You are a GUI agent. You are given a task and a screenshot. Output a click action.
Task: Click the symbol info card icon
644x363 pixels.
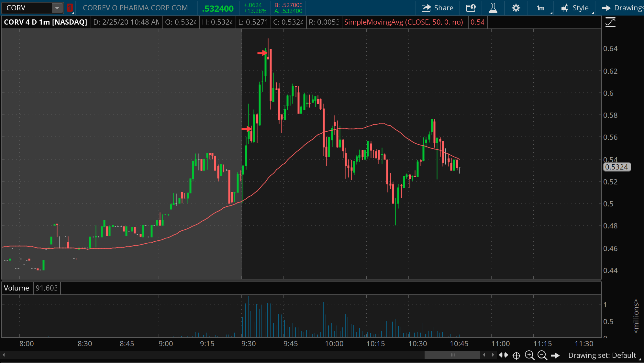pyautogui.click(x=471, y=8)
